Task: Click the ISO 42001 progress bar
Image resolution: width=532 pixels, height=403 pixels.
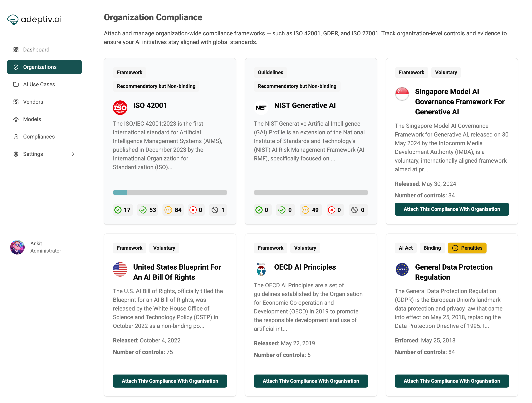Action: (170, 192)
